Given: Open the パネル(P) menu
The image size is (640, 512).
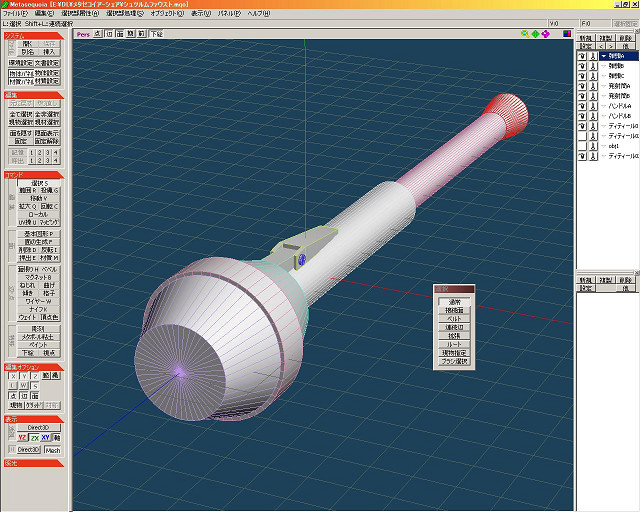Looking at the screenshot, I should 229,13.
